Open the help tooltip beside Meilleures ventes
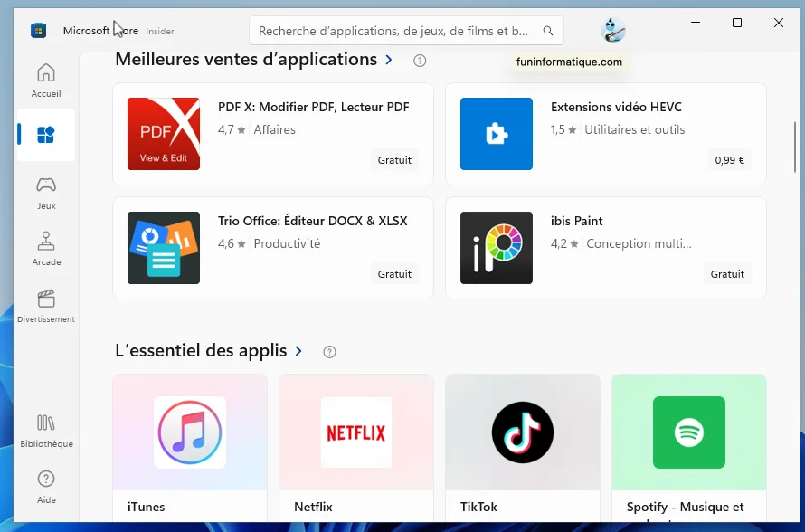This screenshot has width=805, height=532. click(419, 60)
